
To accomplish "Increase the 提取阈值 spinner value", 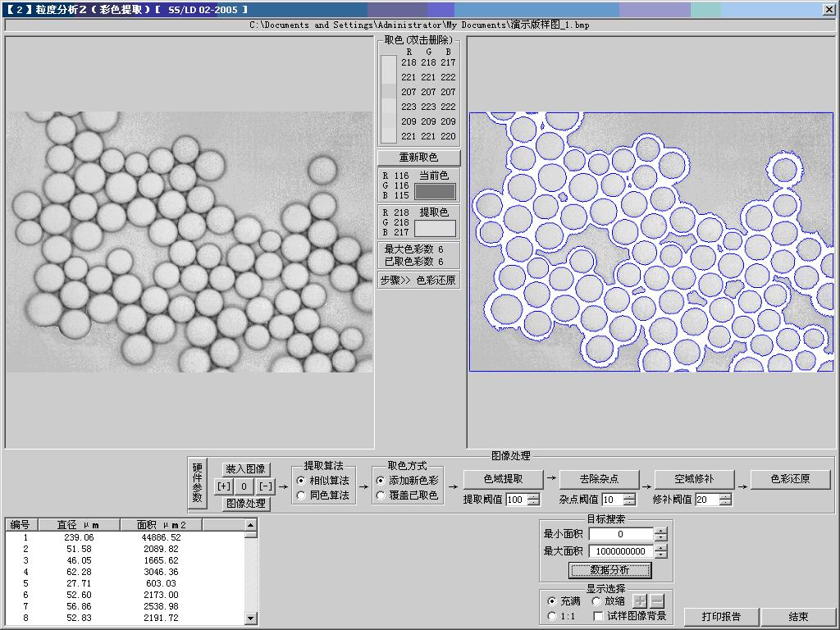I will (534, 496).
